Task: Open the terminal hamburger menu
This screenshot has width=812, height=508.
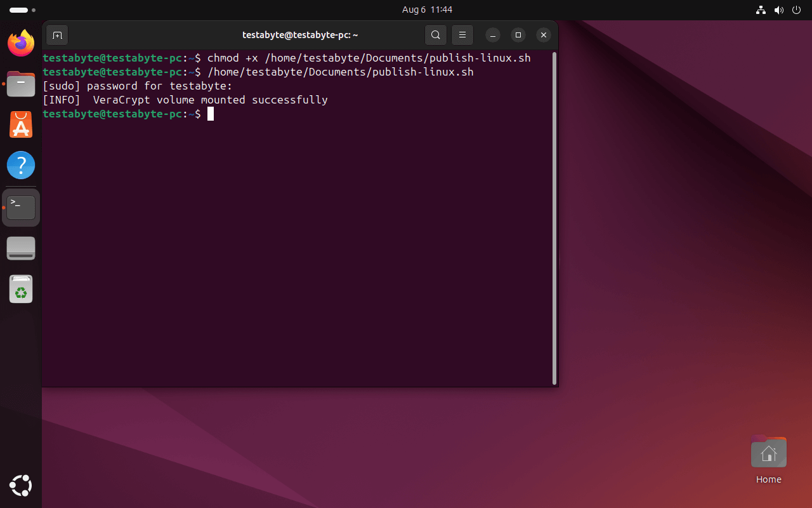Action: 462,35
